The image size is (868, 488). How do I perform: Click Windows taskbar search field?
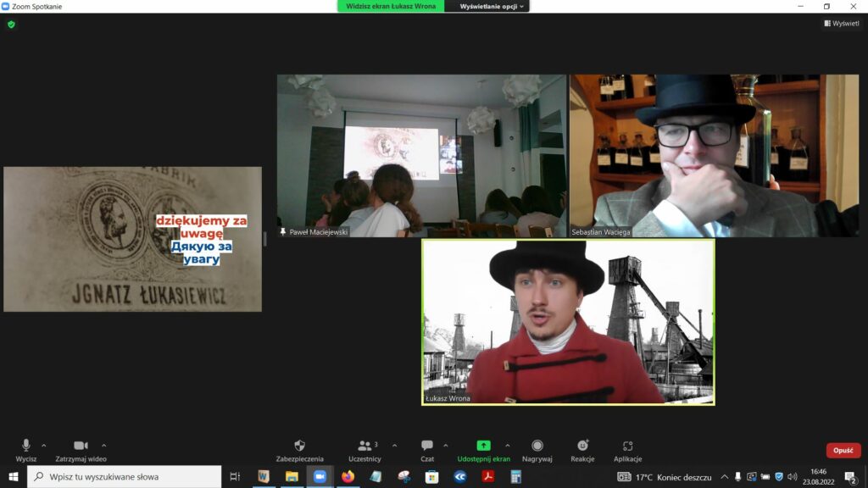(x=127, y=477)
